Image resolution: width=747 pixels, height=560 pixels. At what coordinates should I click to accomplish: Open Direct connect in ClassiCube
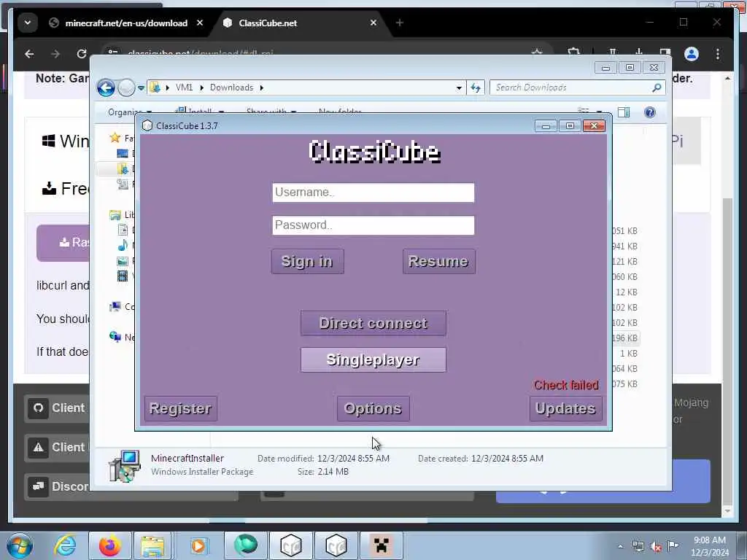373,323
